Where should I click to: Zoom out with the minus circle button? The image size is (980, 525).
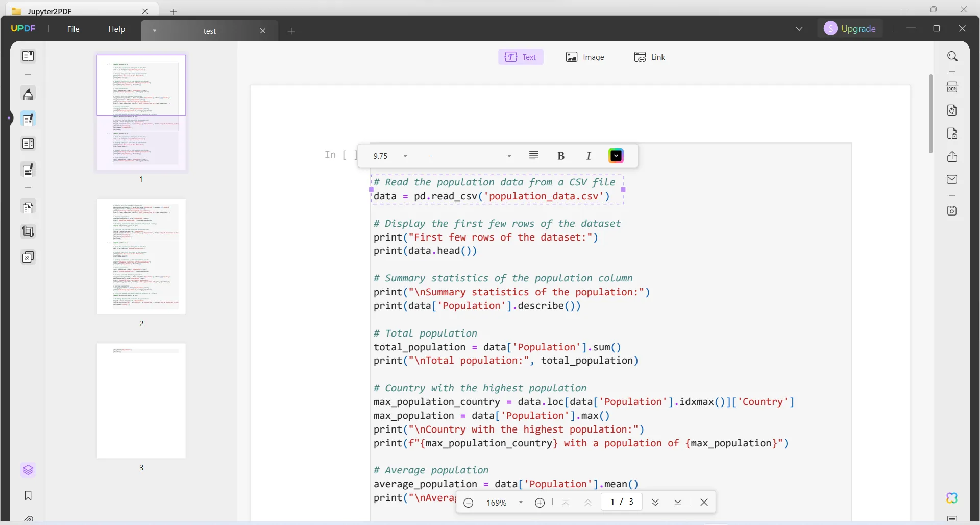pyautogui.click(x=469, y=503)
